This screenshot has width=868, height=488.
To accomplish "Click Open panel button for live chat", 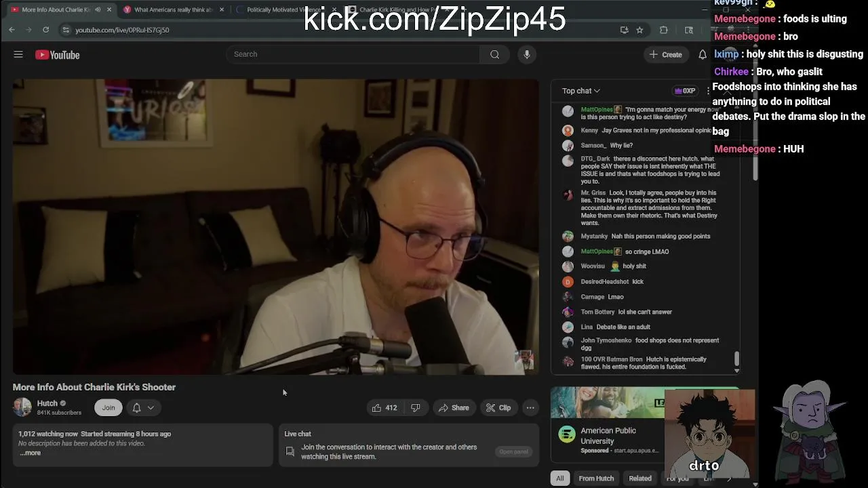I will (513, 451).
